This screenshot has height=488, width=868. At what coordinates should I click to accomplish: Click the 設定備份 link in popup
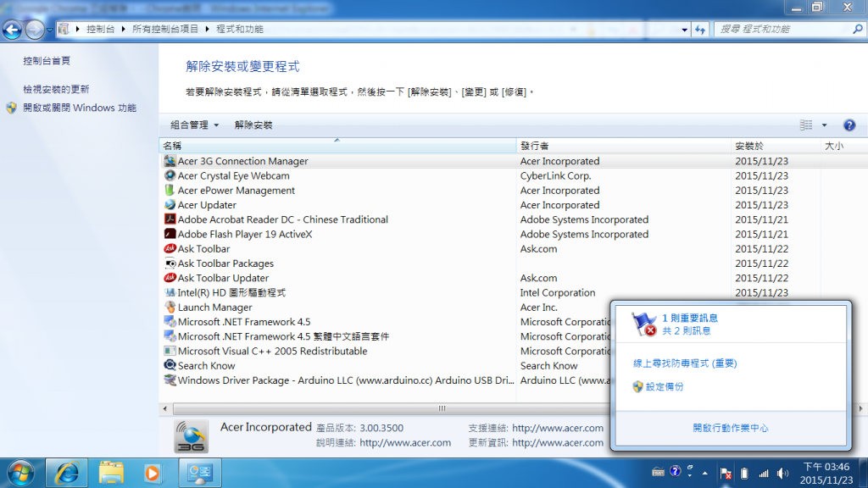tap(665, 386)
